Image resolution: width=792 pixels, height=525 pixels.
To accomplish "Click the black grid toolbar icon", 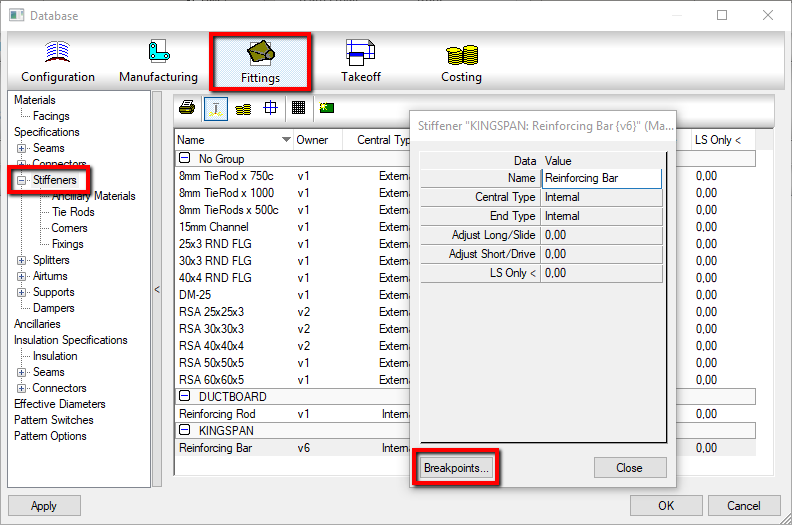I will click(299, 108).
